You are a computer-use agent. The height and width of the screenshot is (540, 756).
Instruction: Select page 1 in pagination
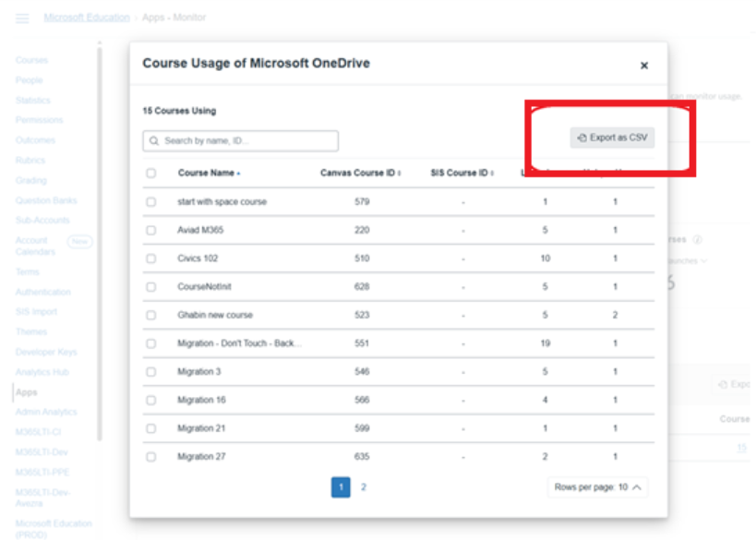(341, 487)
